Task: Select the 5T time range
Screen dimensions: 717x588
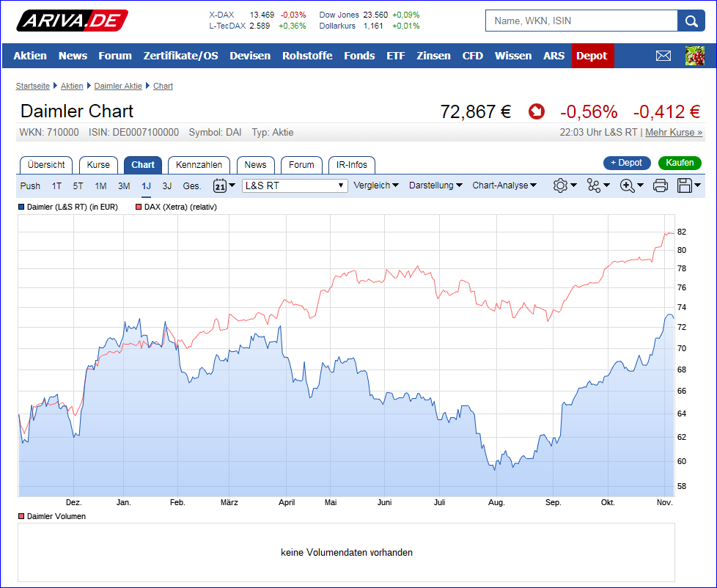Action: click(x=78, y=186)
